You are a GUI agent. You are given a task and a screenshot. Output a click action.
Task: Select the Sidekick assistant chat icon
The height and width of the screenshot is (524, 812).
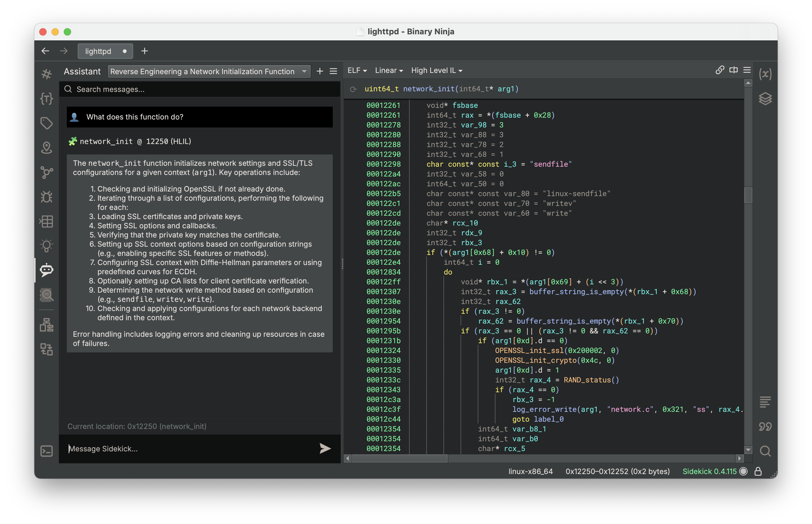[x=47, y=270]
